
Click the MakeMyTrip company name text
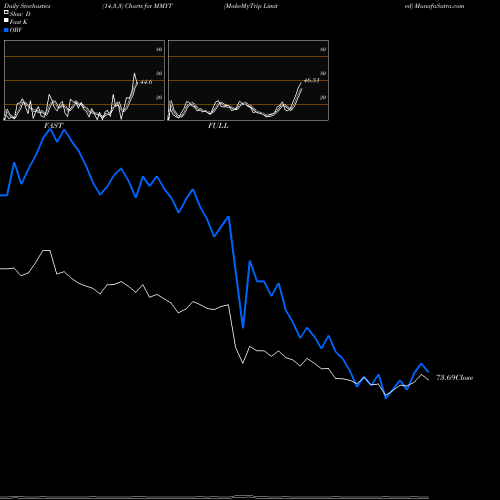251,6
